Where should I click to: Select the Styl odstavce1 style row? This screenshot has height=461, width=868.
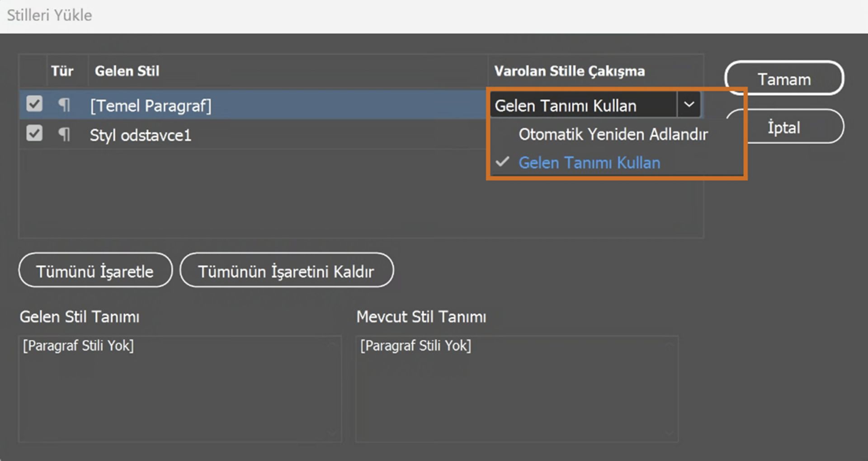pos(226,135)
